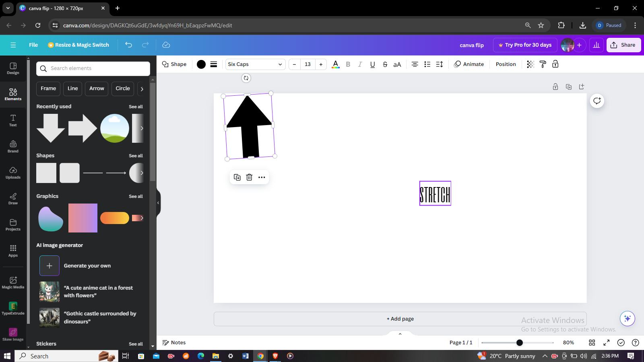
Task: Click the Frame chip
Action: coord(48,89)
